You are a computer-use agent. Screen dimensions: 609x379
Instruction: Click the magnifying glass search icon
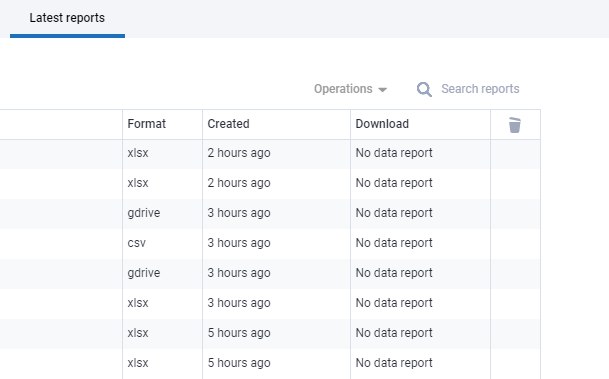coord(424,89)
